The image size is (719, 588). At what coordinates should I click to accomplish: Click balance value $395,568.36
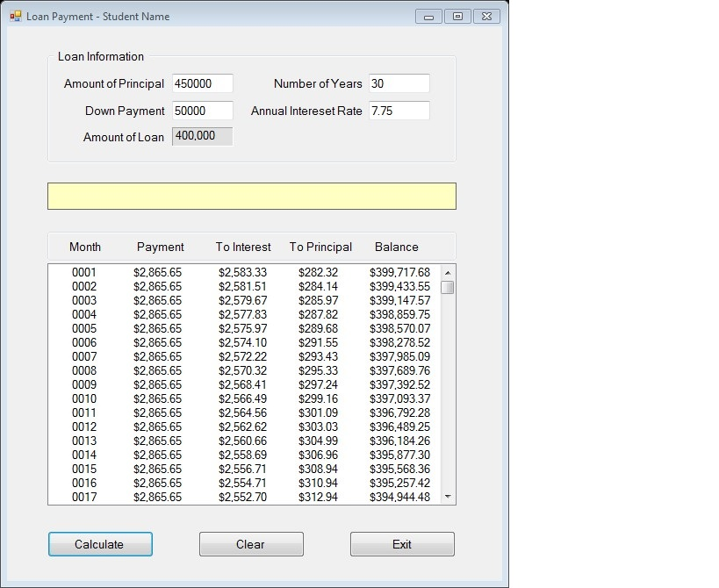click(399, 469)
